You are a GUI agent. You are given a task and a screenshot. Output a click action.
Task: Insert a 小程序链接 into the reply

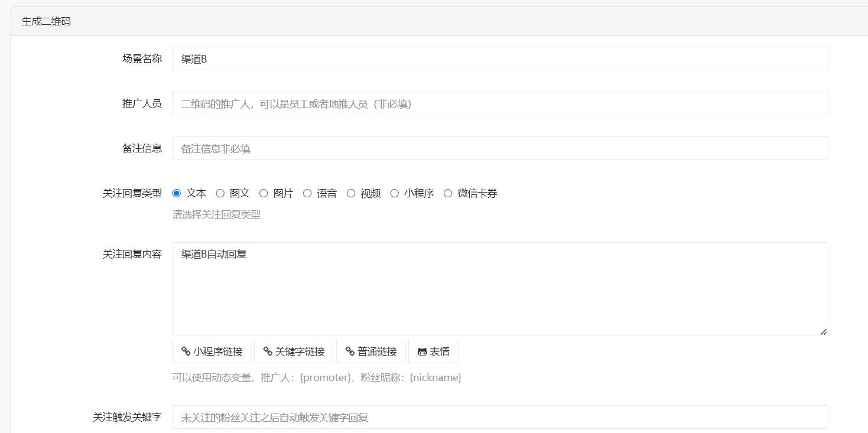pyautogui.click(x=212, y=351)
